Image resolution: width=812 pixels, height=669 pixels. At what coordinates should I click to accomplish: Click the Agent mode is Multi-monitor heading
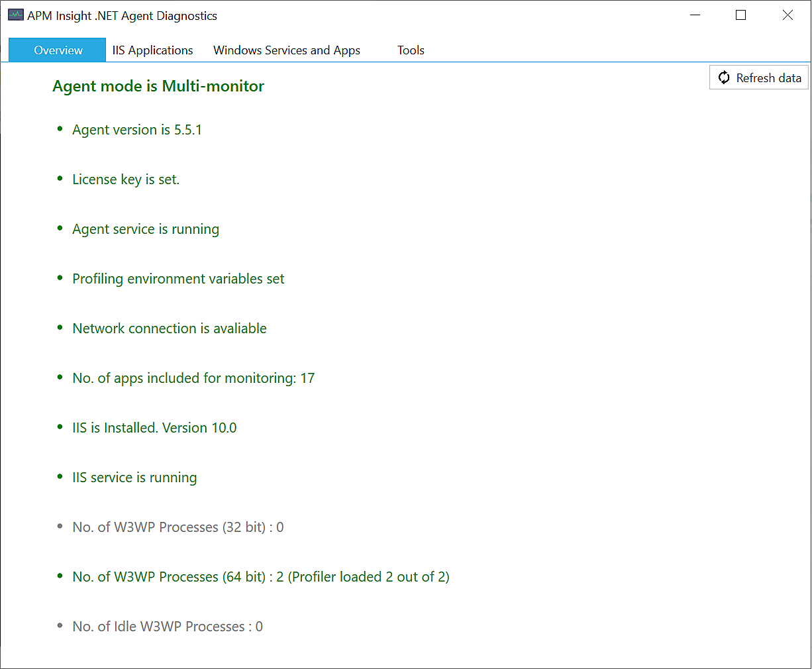158,86
